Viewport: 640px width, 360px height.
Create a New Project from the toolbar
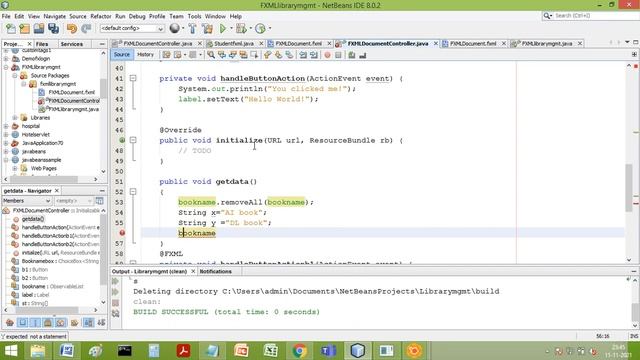[x=25, y=29]
